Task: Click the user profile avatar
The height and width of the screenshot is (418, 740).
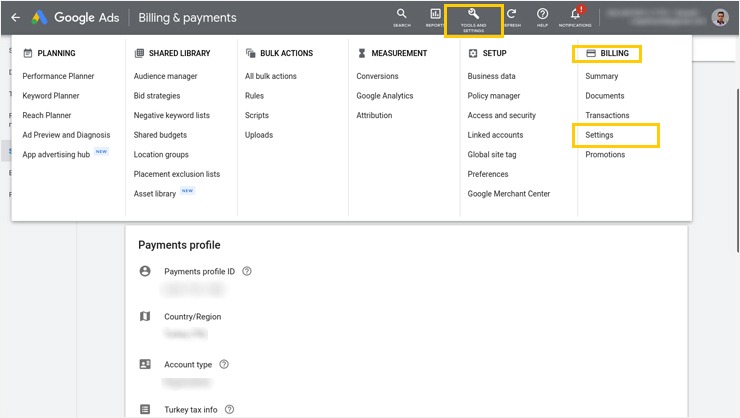Action: [720, 18]
